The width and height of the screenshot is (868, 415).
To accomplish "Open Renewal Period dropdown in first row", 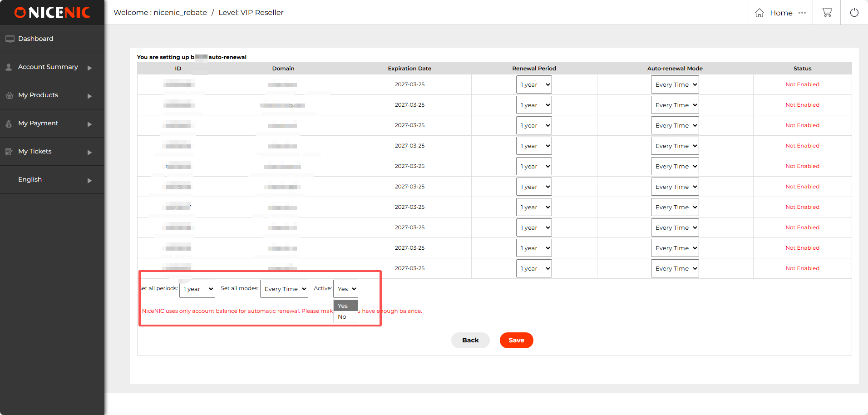I will click(x=534, y=84).
